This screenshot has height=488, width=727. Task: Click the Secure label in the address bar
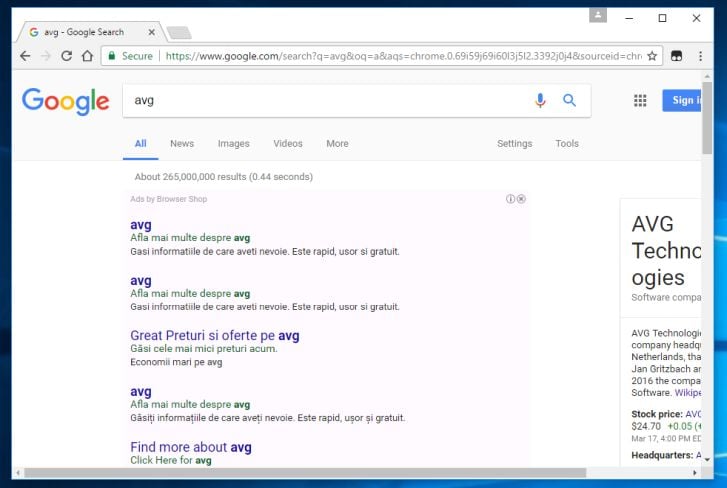pyautogui.click(x=137, y=56)
